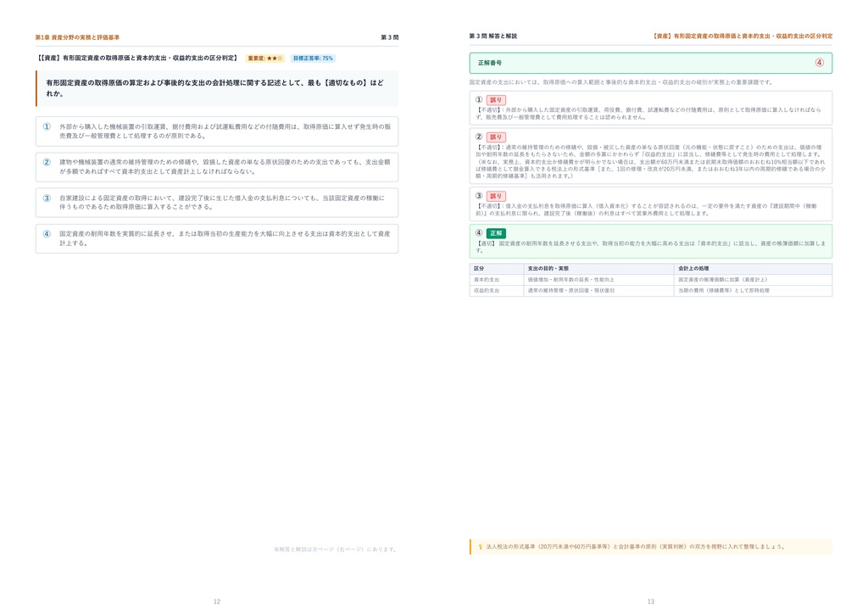868x614 pixels.
Task: Click the 誤り badge beside explanation ①
Action: [496, 100]
